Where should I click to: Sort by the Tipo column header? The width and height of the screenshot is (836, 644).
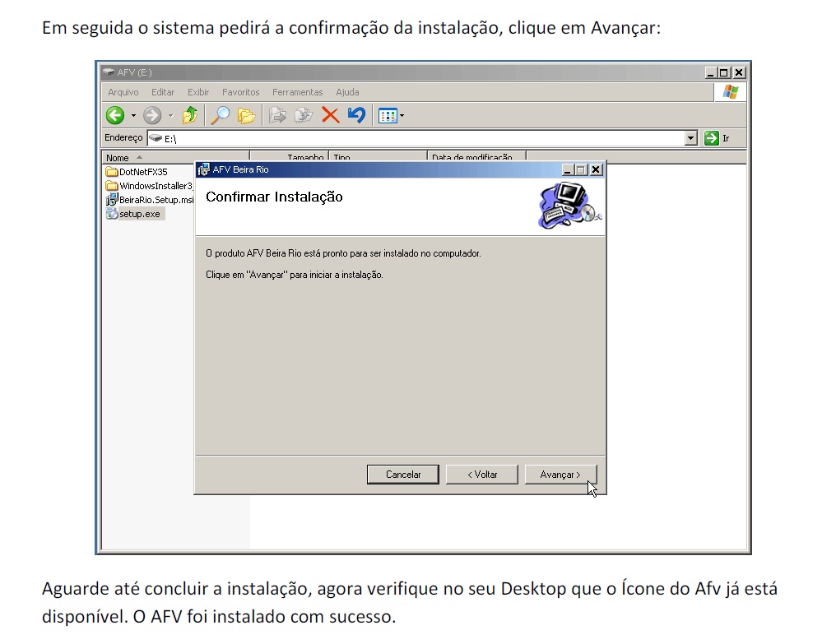378,157
